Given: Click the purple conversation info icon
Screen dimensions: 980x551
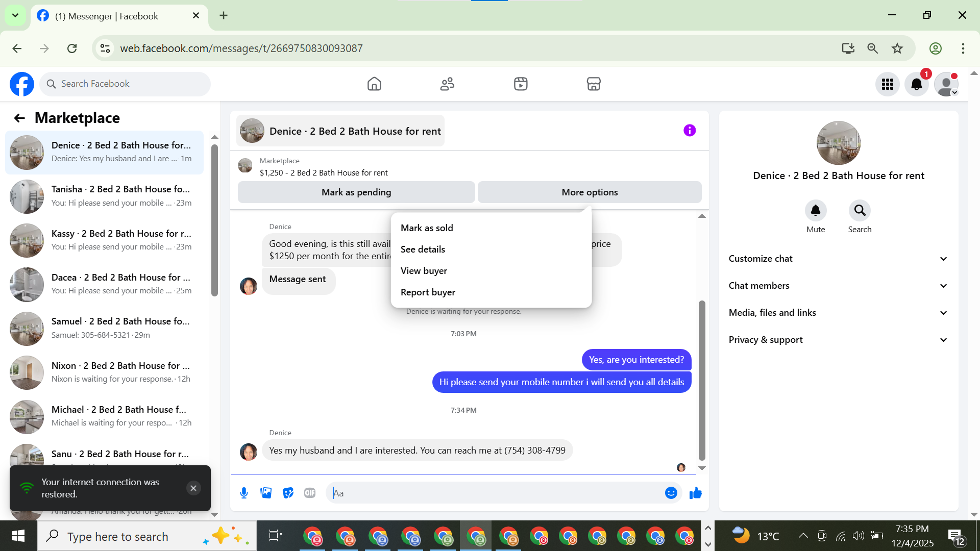Looking at the screenshot, I should click(x=690, y=131).
